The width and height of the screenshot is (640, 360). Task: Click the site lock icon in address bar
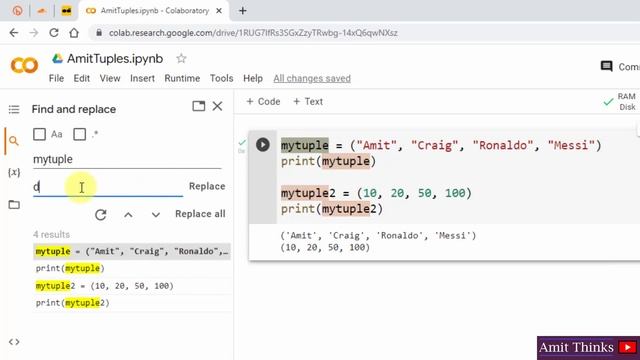tap(99, 33)
